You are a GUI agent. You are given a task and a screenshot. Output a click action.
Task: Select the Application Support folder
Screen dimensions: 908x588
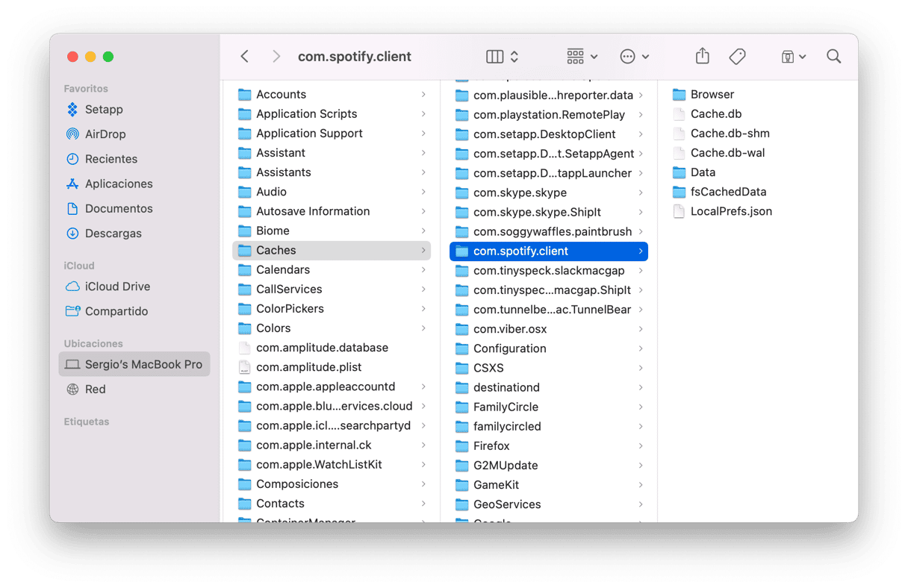click(x=332, y=134)
